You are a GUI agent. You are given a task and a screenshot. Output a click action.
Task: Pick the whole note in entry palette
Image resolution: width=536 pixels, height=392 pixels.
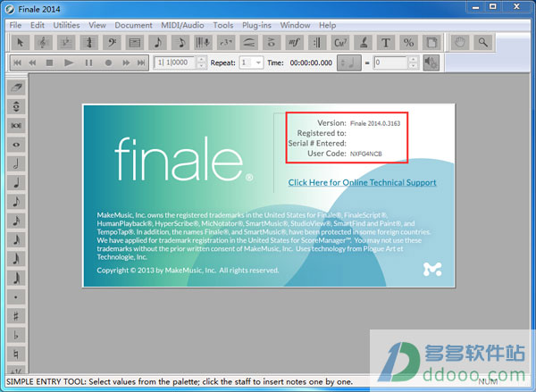18,144
